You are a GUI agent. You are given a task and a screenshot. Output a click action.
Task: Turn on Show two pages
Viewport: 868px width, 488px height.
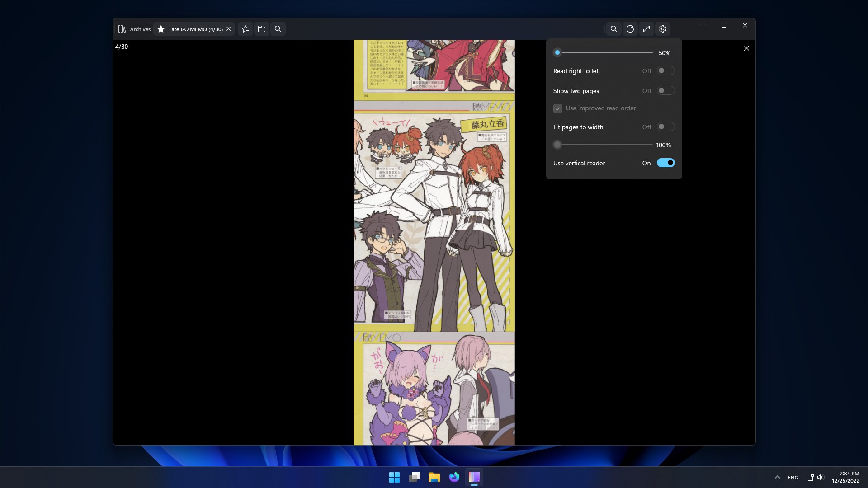click(665, 91)
